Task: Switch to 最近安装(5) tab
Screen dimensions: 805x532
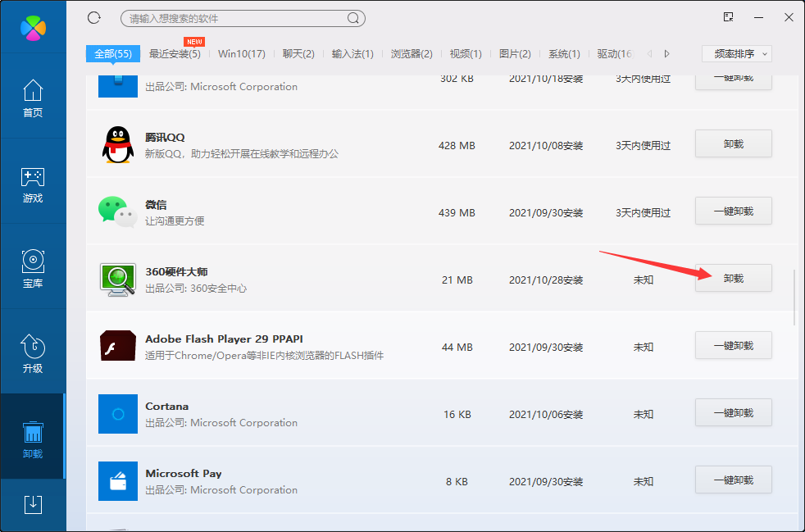Action: click(x=175, y=54)
